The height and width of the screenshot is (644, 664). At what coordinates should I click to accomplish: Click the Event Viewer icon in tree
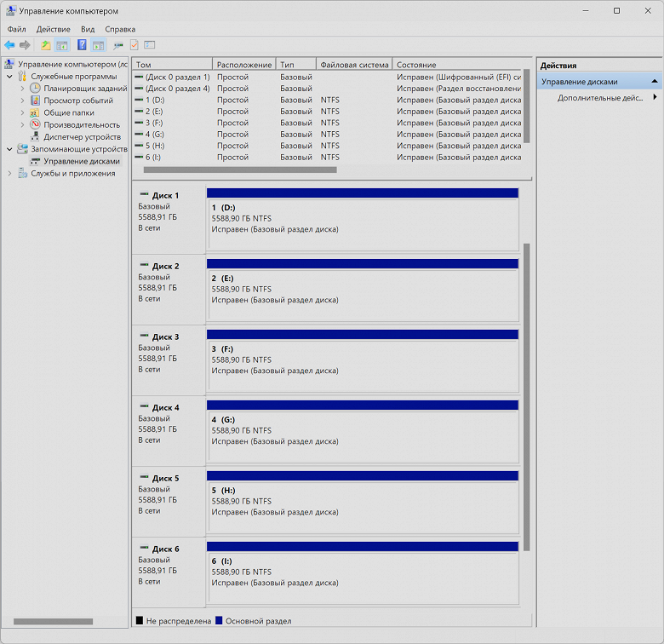pyautogui.click(x=35, y=101)
